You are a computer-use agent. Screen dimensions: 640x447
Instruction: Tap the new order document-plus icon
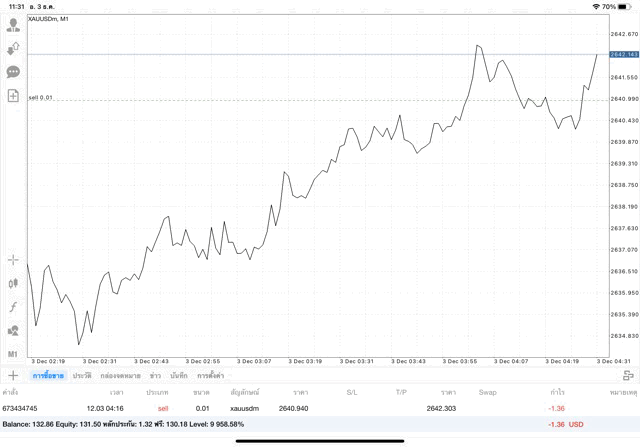coord(13,96)
